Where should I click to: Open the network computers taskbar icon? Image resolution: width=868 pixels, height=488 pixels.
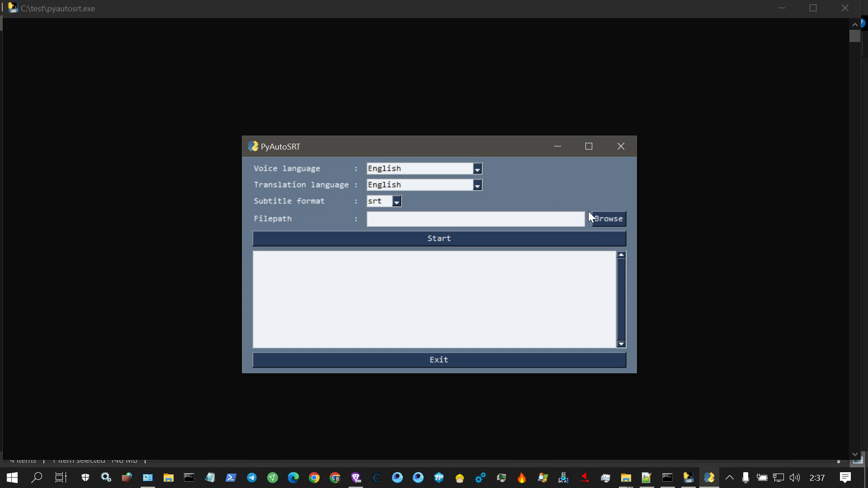click(x=563, y=478)
